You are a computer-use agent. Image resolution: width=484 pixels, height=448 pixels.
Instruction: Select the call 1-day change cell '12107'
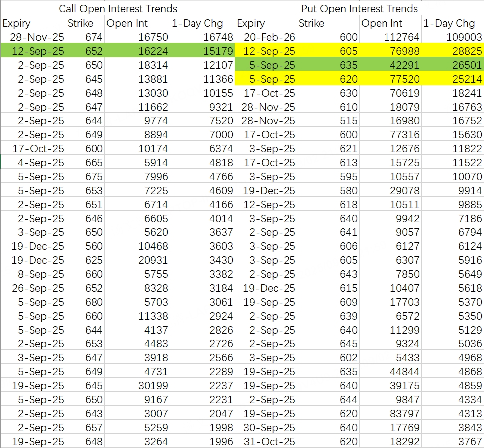point(202,65)
